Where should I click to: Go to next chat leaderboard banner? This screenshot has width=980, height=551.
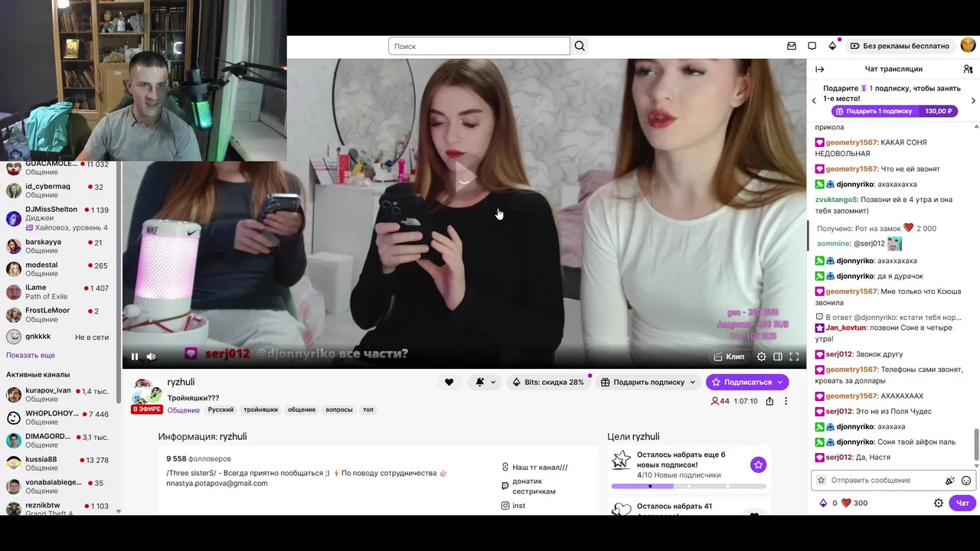[x=973, y=100]
